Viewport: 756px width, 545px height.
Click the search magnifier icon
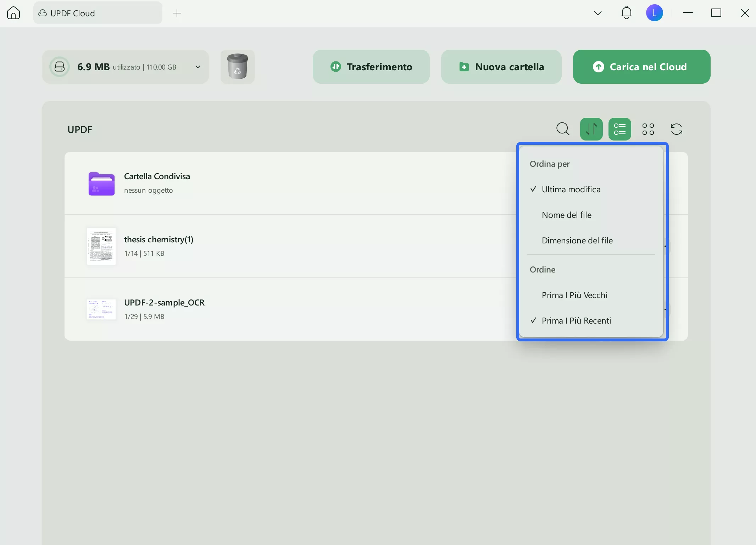coord(563,129)
